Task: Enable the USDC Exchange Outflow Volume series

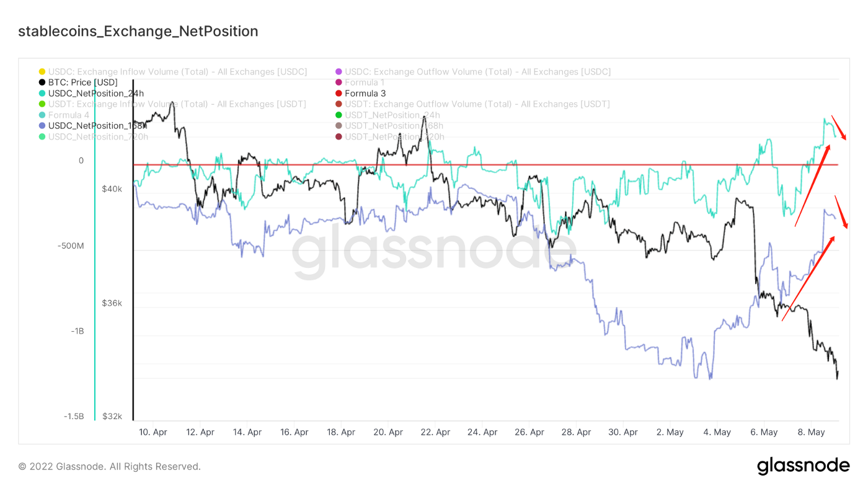Action: click(477, 72)
